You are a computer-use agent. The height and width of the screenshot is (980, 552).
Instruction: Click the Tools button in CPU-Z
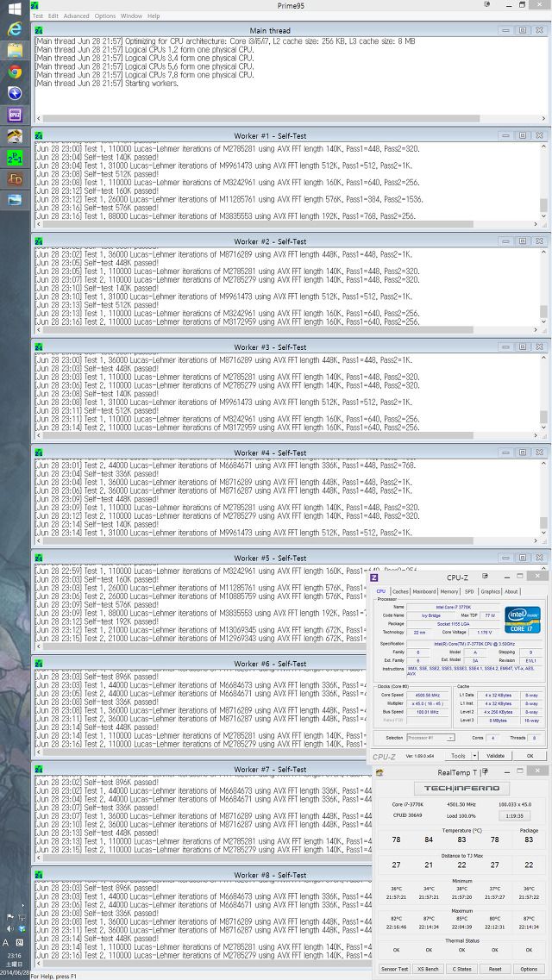coord(458,756)
